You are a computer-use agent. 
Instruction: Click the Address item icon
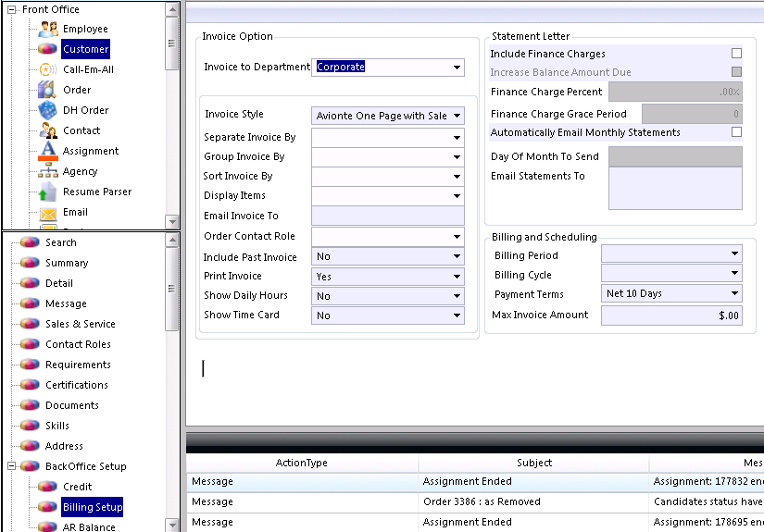tap(30, 446)
